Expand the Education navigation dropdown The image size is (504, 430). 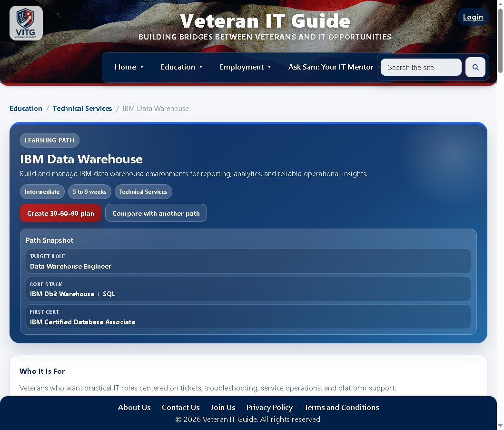181,67
